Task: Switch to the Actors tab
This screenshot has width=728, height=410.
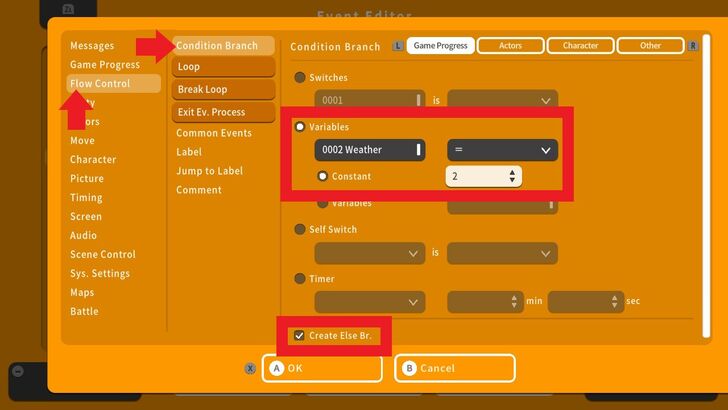Action: click(510, 46)
